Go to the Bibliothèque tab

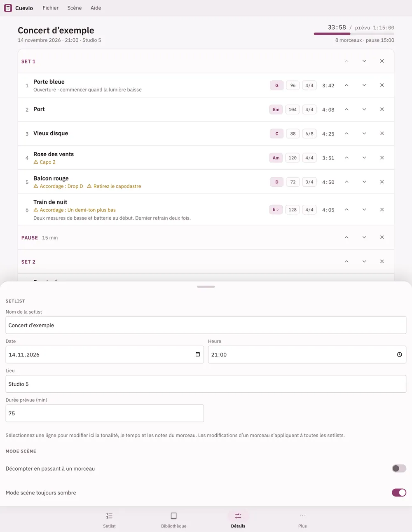pyautogui.click(x=174, y=520)
